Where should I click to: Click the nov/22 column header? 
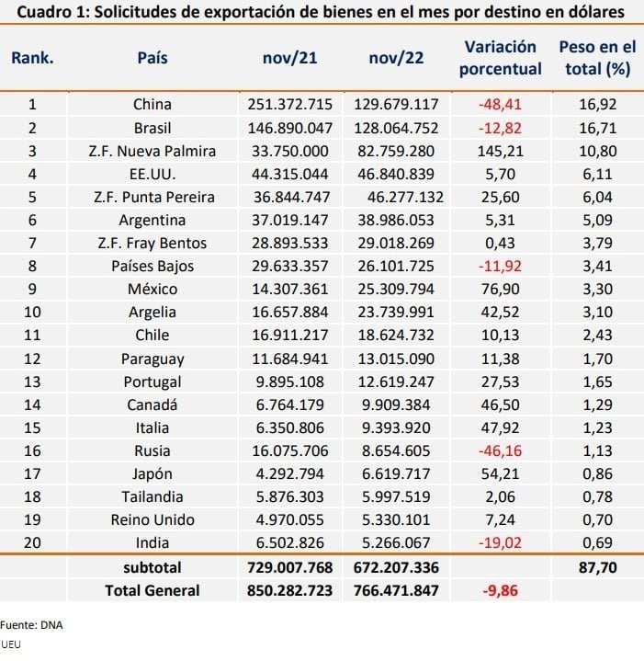tap(396, 58)
